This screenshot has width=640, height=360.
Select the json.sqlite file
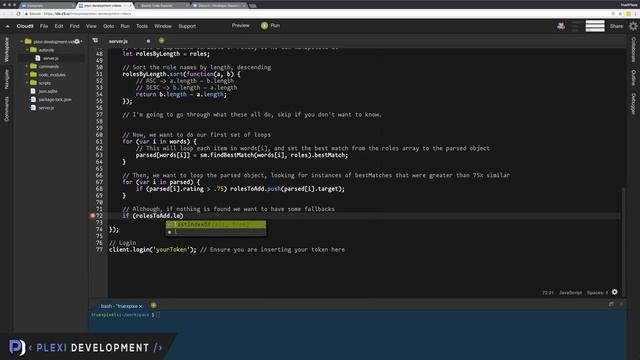[48, 91]
